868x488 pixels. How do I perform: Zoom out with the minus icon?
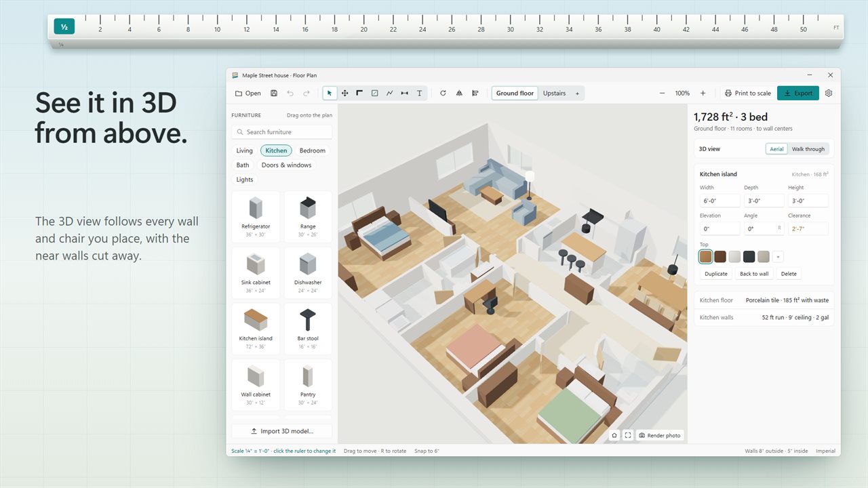click(x=663, y=94)
